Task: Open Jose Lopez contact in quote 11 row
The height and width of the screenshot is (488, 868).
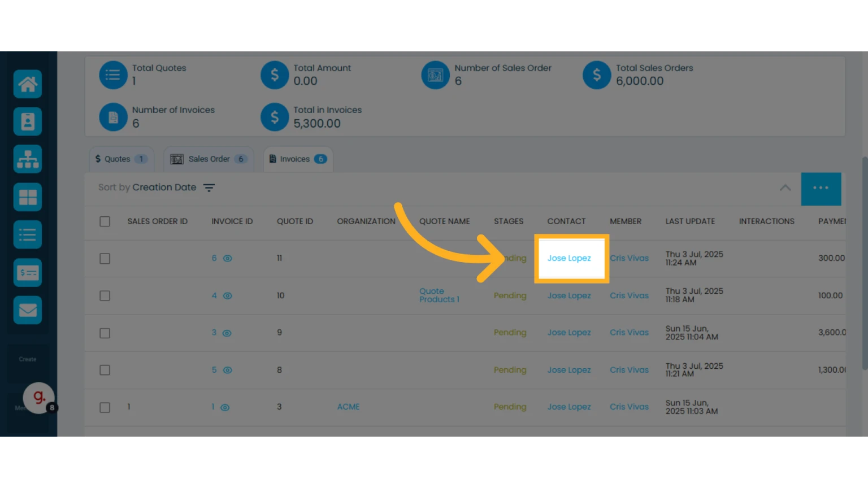Action: tap(569, 258)
